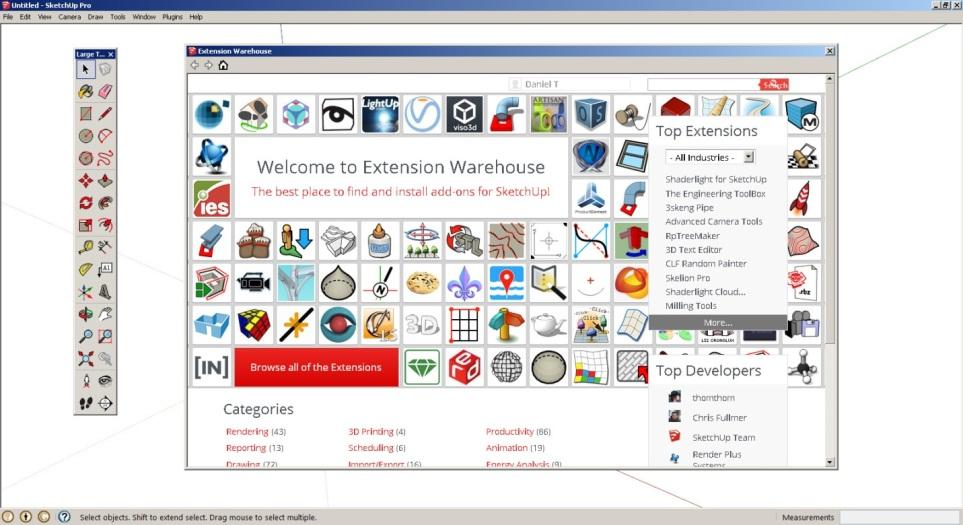Click the Measurements input box

point(900,517)
